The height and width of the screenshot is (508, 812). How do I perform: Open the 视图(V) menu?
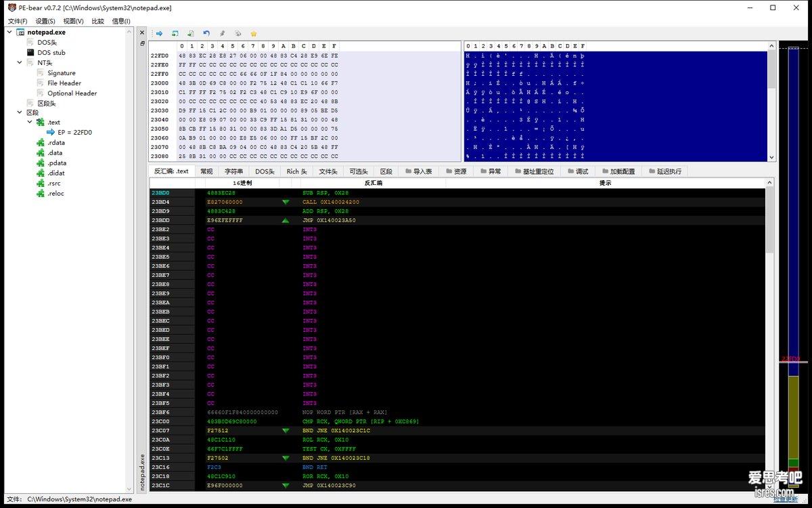(74, 21)
